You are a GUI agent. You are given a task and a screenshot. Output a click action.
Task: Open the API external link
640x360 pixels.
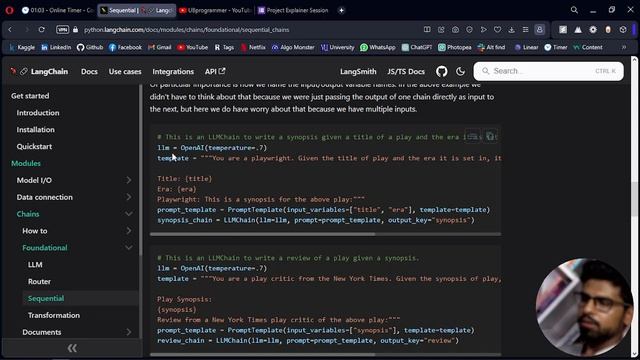click(215, 71)
